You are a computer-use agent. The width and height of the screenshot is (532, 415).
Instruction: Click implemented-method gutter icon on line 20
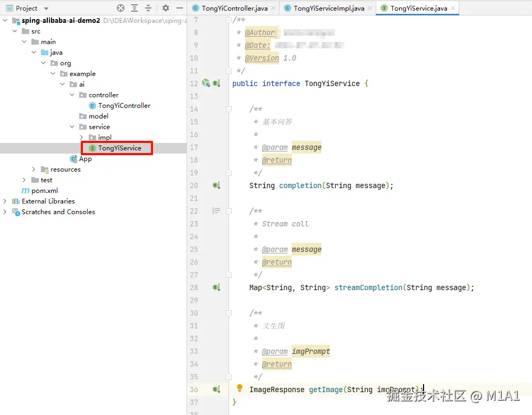click(x=216, y=185)
